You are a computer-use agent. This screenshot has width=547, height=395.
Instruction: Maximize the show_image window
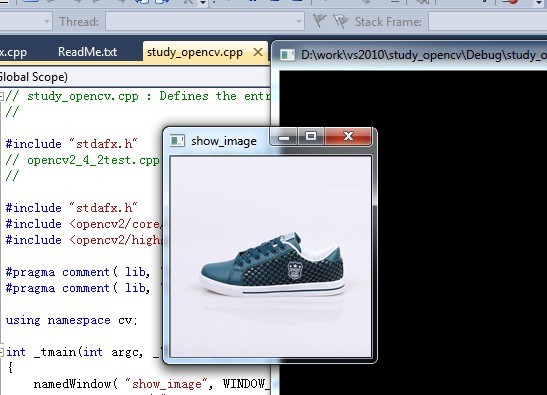[x=311, y=136]
